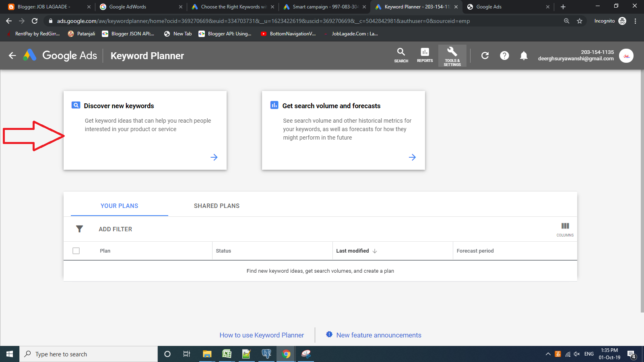The image size is (644, 362).
Task: Open the Windows notification center
Action: [632, 354]
